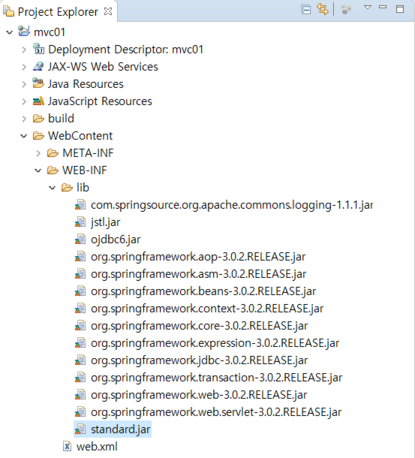The height and width of the screenshot is (458, 415).
Task: Select org.springframework.beans-3.0.2.RELEASE.jar
Action: [203, 292]
